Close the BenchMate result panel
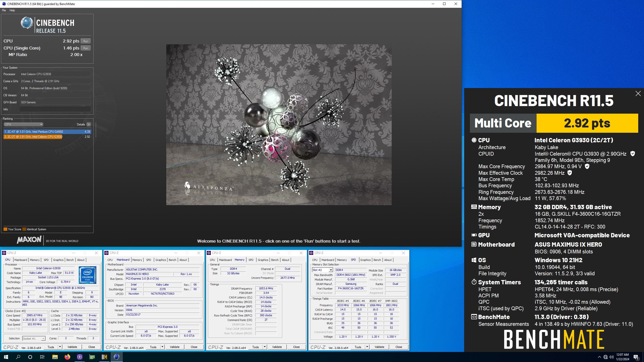Image resolution: width=644 pixels, height=362 pixels. coord(638,94)
